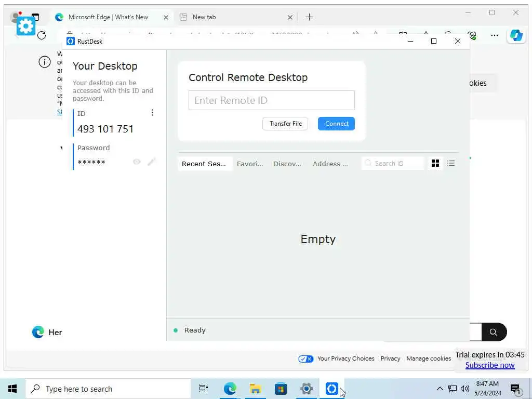Open the Manage cookies link
Screen dimensions: 532x399
click(x=429, y=358)
